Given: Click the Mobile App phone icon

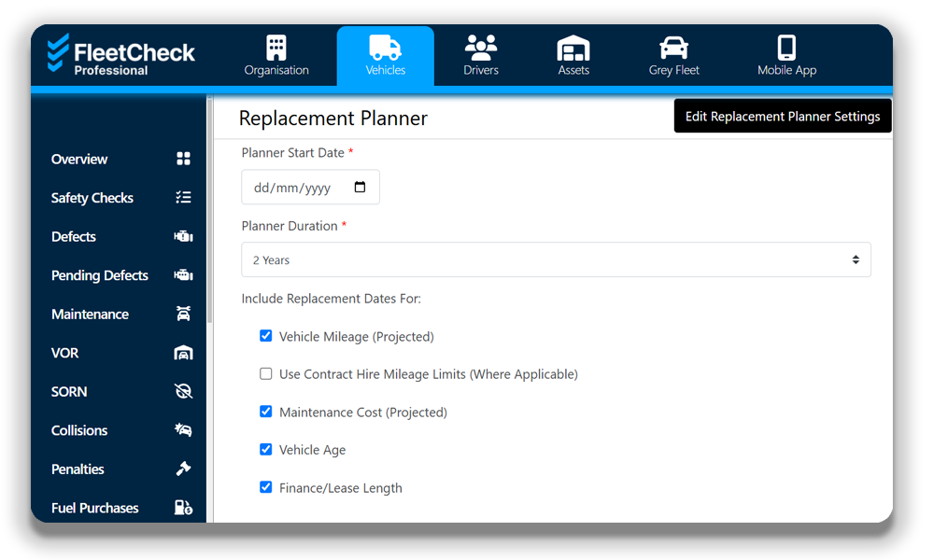Looking at the screenshot, I should pyautogui.click(x=786, y=48).
